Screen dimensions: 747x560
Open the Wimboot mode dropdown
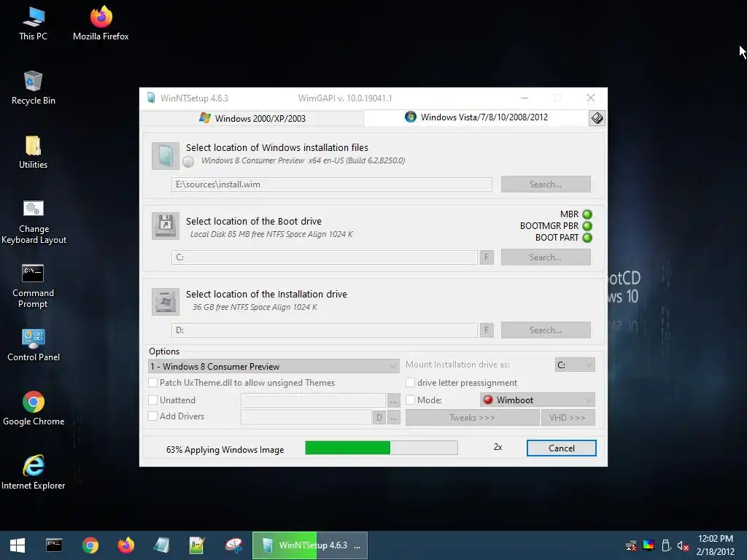pyautogui.click(x=538, y=400)
